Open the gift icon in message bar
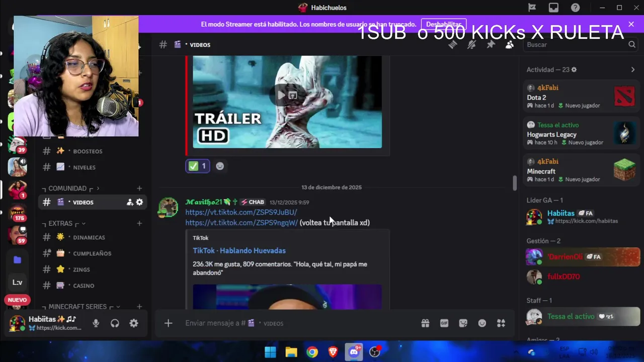The height and width of the screenshot is (362, 644). pyautogui.click(x=425, y=323)
